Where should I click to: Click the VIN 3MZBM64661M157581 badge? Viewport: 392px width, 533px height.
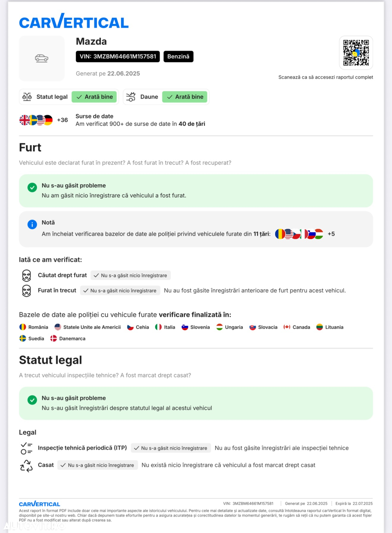coord(118,56)
